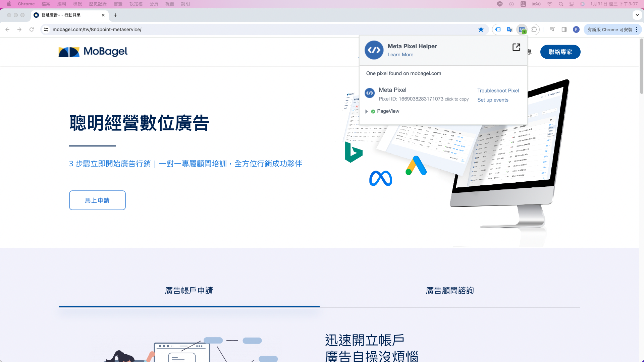Go back to the previous page

(7, 29)
